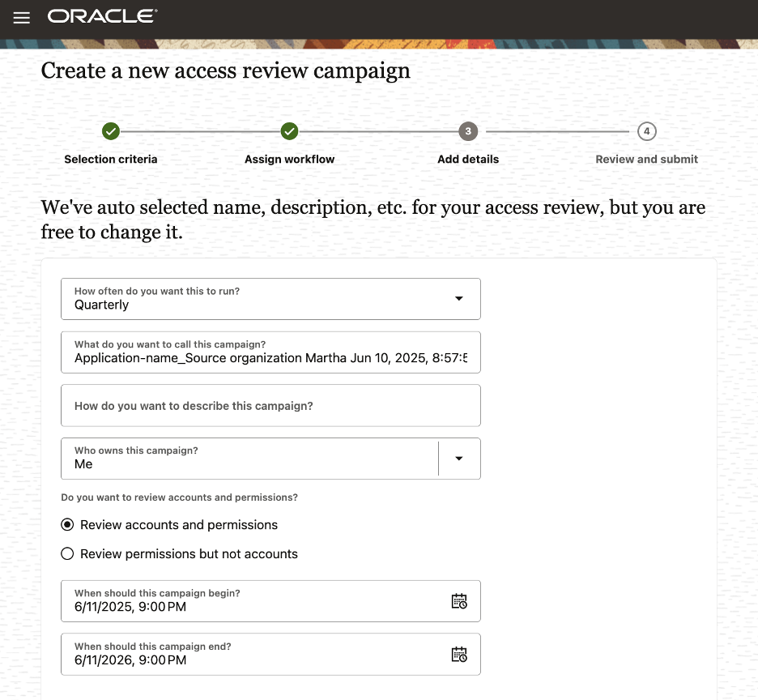
Task: Click the step 3 circle indicator
Action: [468, 131]
